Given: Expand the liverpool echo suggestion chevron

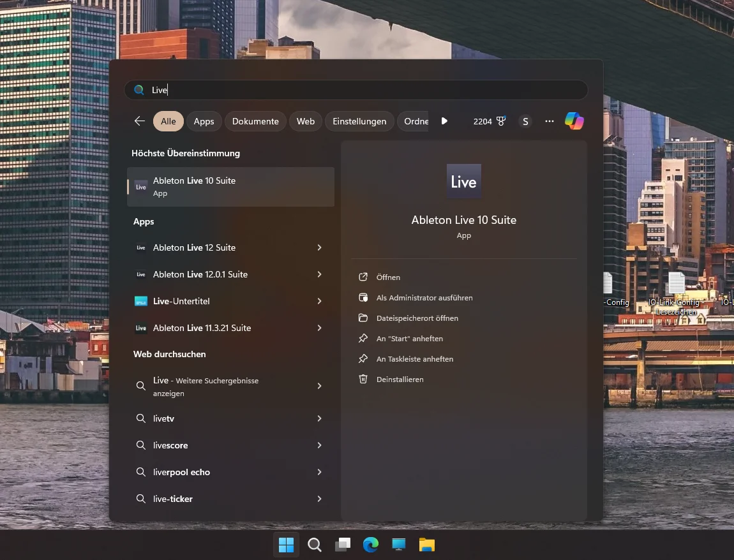Looking at the screenshot, I should coord(319,472).
